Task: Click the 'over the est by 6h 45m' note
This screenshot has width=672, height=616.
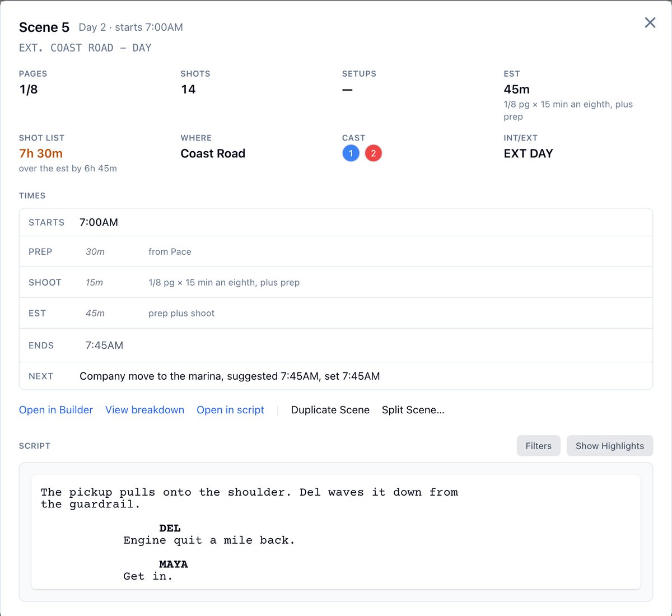Action: pyautogui.click(x=68, y=169)
